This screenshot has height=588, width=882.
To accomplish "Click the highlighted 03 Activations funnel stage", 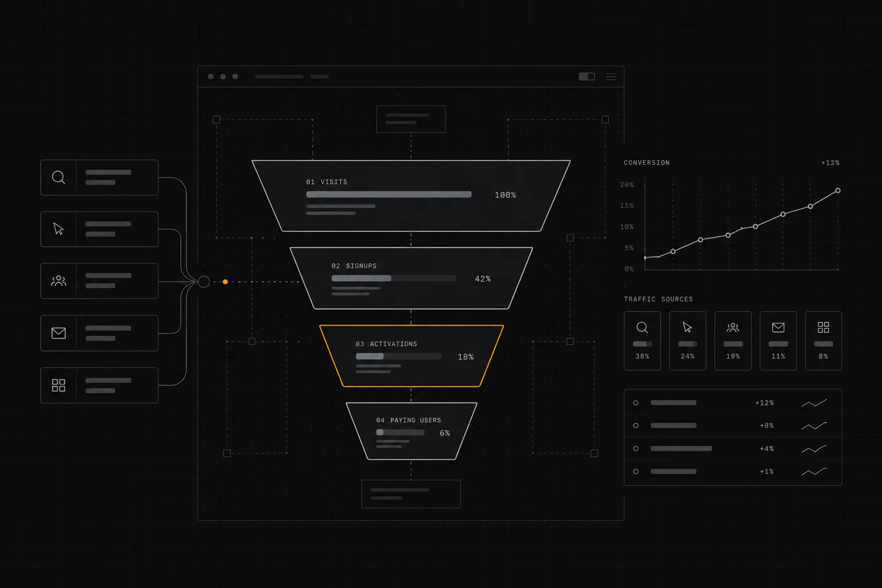I will (x=411, y=356).
